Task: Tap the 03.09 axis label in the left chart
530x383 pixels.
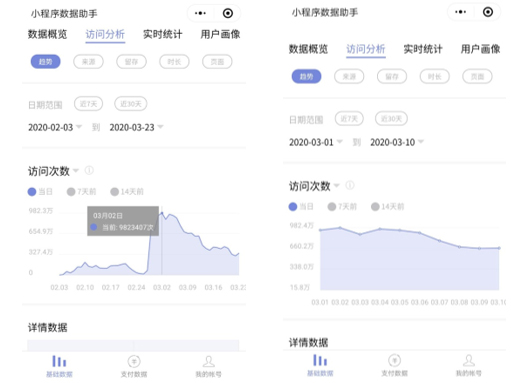Action: point(188,287)
